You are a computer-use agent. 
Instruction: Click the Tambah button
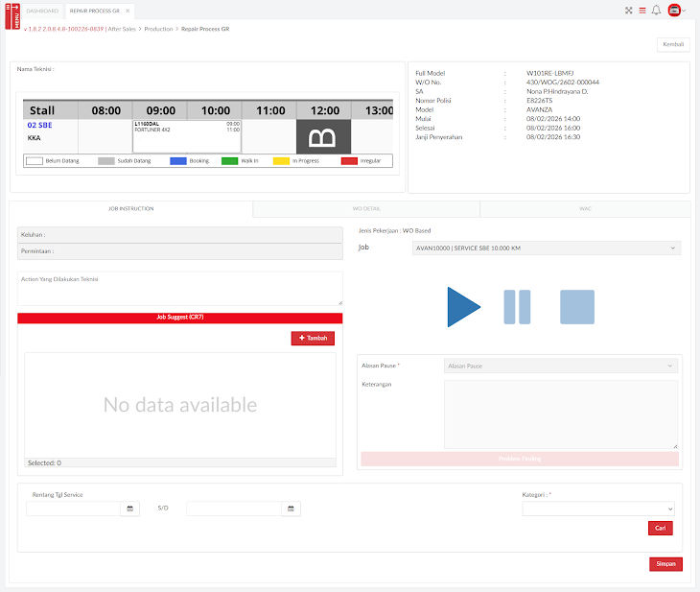click(313, 338)
